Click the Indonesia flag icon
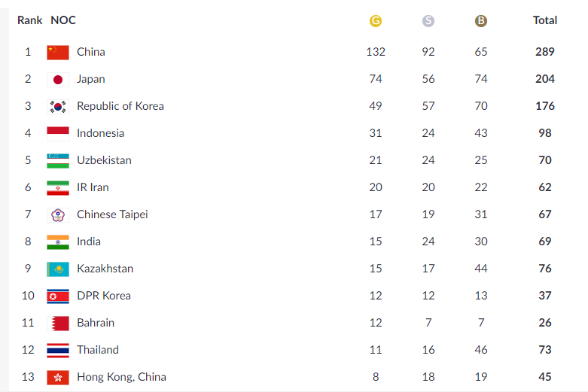This screenshot has height=392, width=588. click(58, 133)
